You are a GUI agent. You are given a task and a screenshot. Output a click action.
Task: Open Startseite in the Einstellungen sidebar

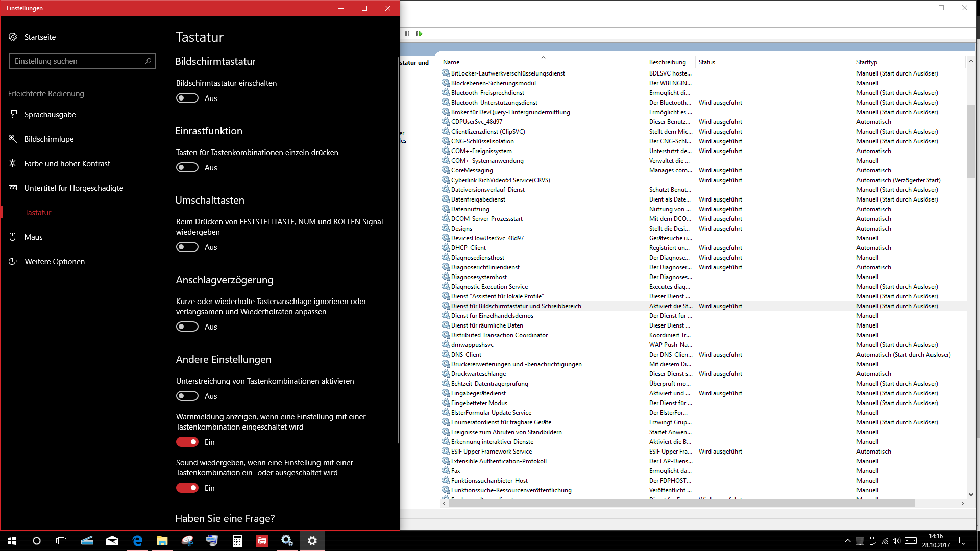click(x=40, y=37)
